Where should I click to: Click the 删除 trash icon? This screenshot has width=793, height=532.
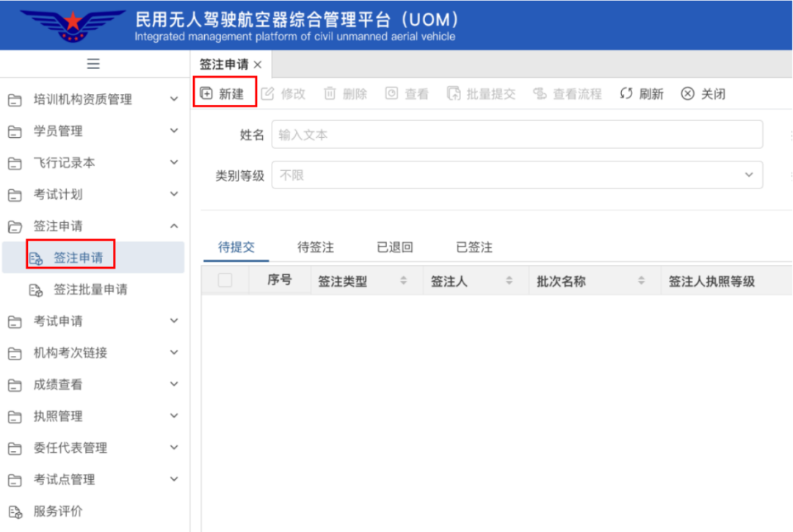tap(330, 93)
